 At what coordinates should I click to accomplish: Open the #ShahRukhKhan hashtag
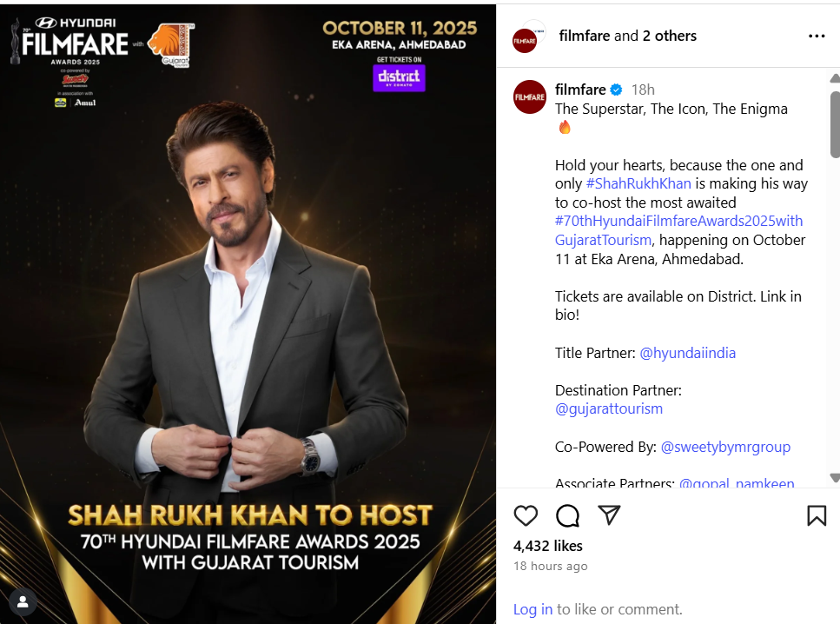coord(638,184)
